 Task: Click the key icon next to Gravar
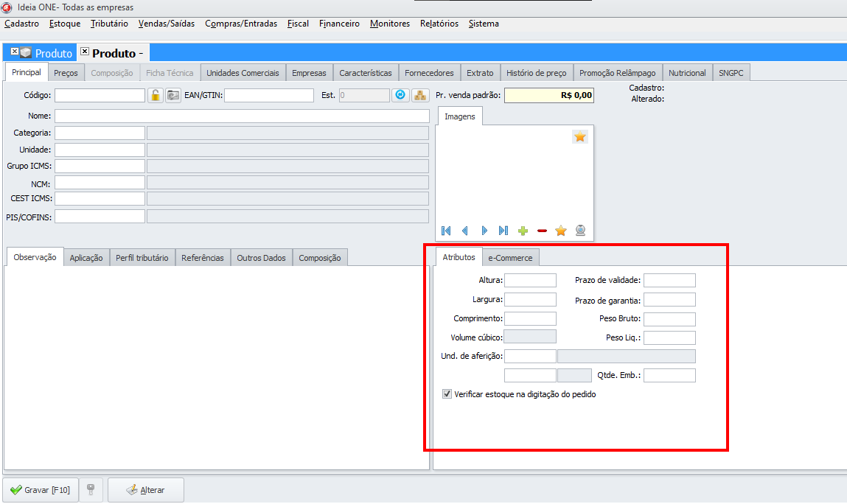pos(90,489)
